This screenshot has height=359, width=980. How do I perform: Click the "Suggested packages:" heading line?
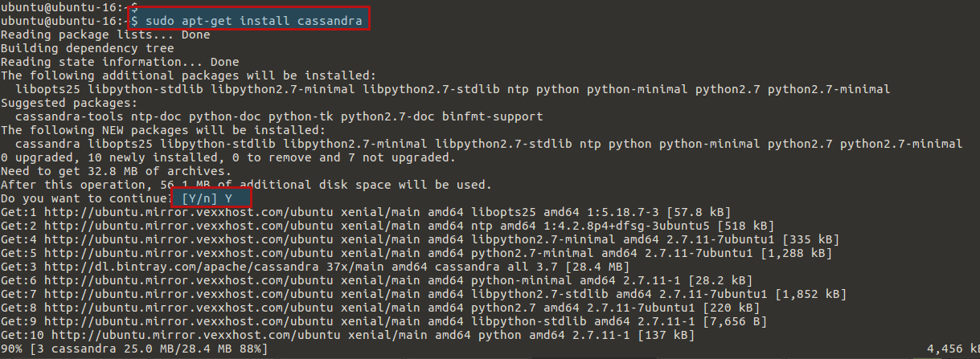[69, 103]
